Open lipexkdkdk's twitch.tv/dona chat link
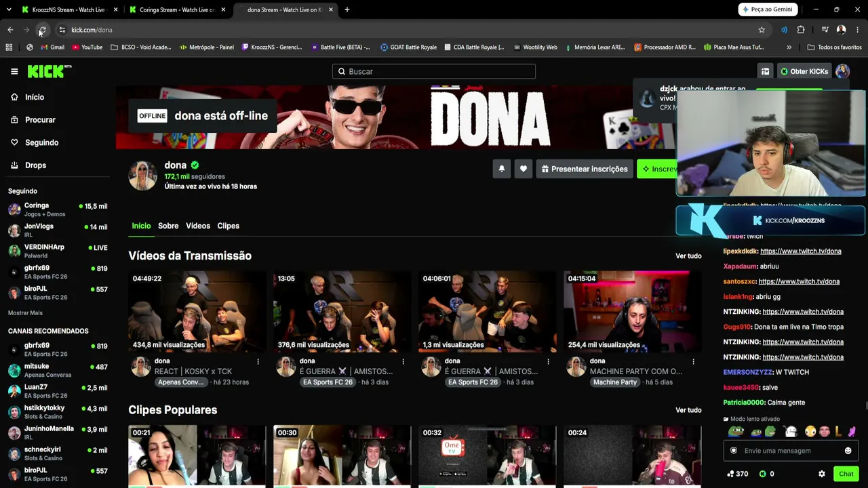The width and height of the screenshot is (868, 488). 800,251
